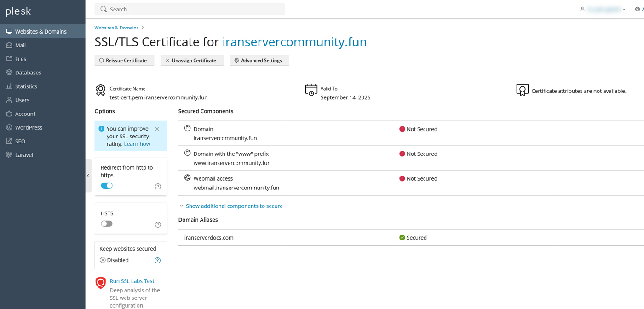Open the user account dropdown
Screen dimensions: 644x309
click(603, 9)
